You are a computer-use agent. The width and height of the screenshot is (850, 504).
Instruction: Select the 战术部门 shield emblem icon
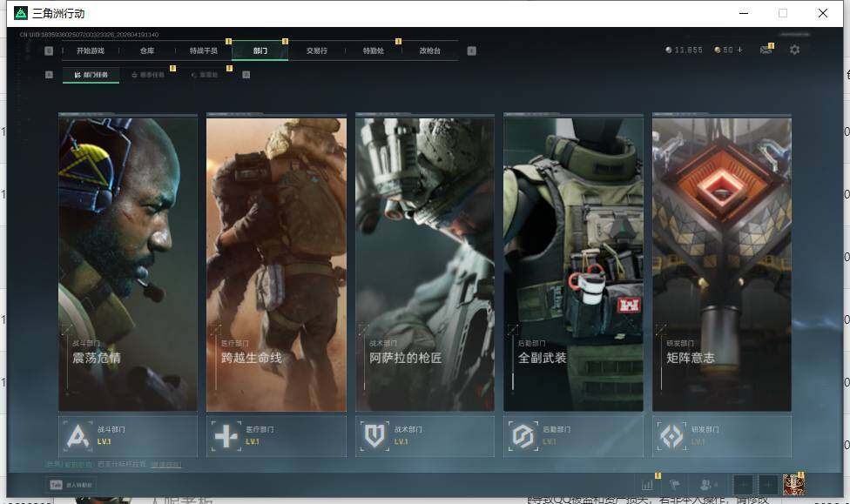coord(375,435)
